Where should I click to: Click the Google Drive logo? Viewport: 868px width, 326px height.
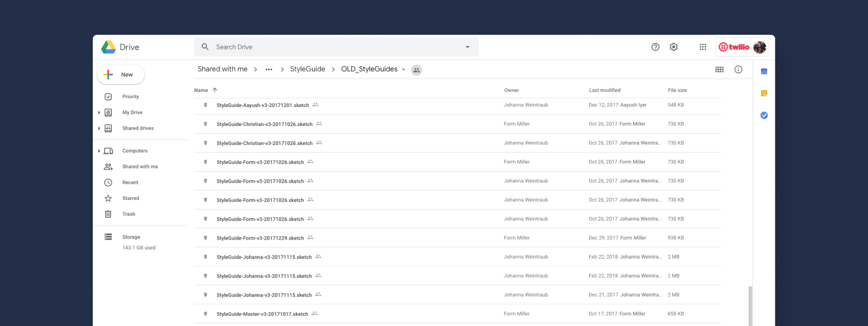(x=109, y=47)
